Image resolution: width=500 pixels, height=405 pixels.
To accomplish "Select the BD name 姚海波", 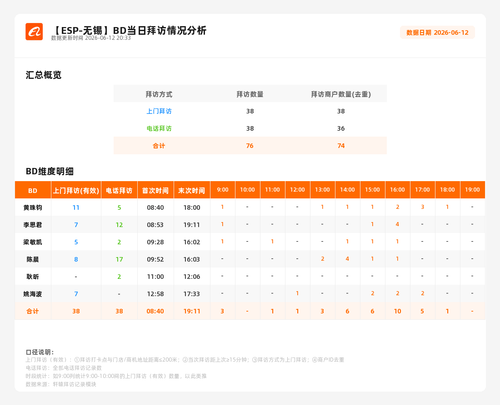I will [33, 294].
